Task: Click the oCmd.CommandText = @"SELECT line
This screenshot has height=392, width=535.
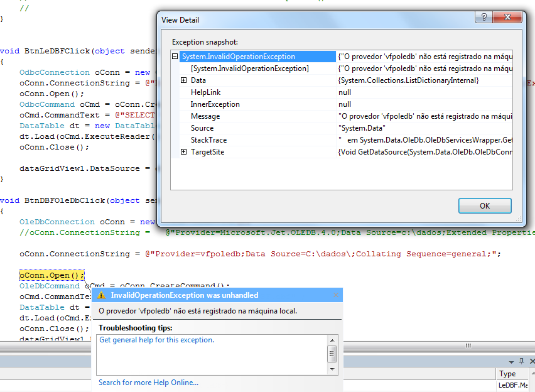Action: click(x=87, y=115)
